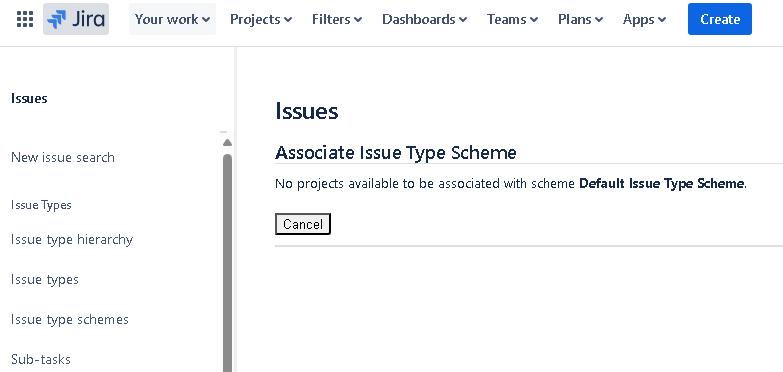Cancel the issue type scheme association

(303, 224)
